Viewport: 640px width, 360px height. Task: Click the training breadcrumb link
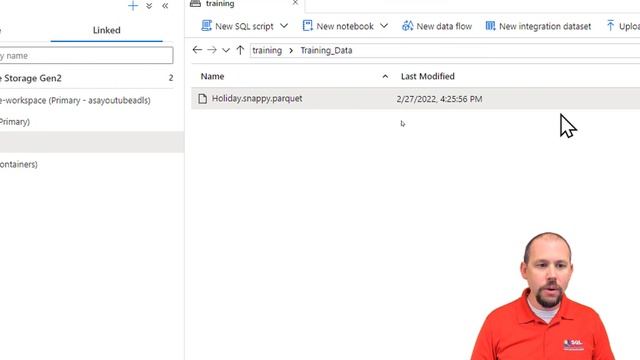267,50
